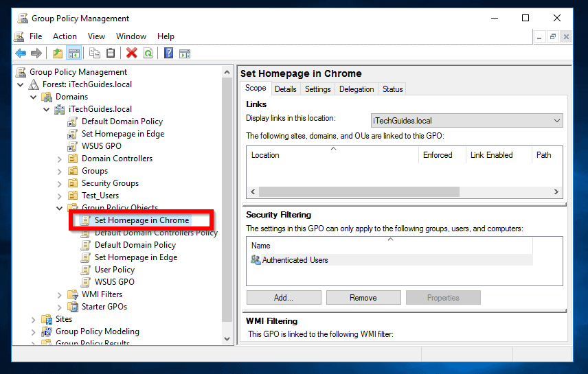The width and height of the screenshot is (588, 374).
Task: Switch to the Delegation tab
Action: pyautogui.click(x=357, y=89)
